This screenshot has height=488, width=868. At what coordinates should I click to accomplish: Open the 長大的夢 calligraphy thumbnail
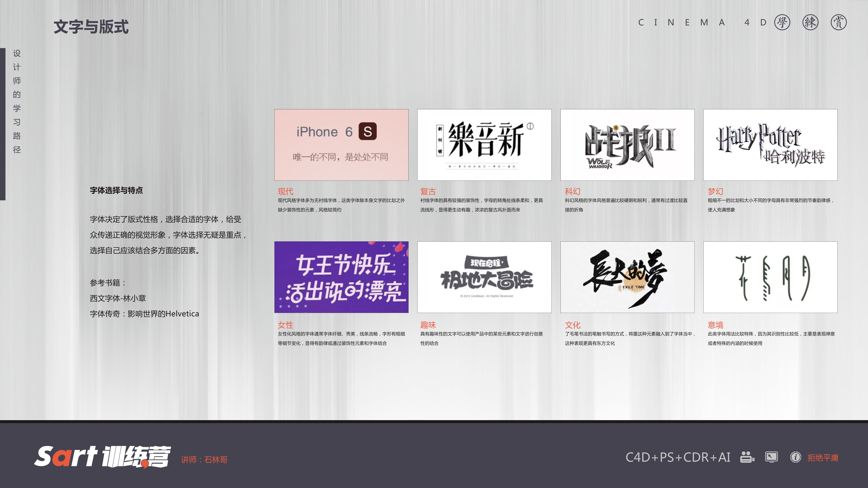pyautogui.click(x=627, y=277)
